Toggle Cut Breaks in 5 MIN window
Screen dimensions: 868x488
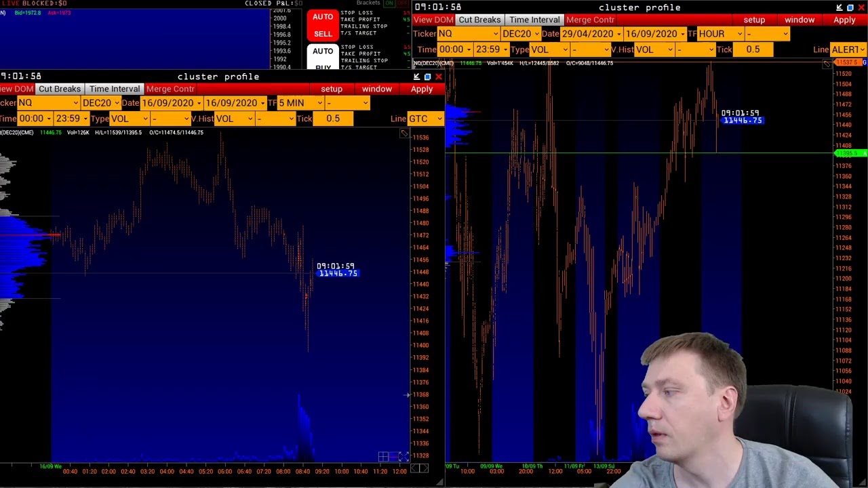tap(60, 89)
